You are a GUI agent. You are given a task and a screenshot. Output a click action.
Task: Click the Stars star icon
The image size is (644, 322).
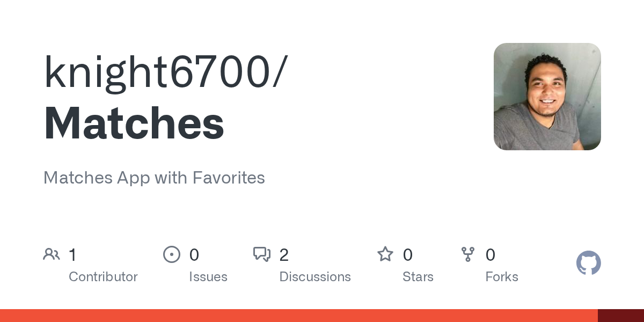pos(385,254)
